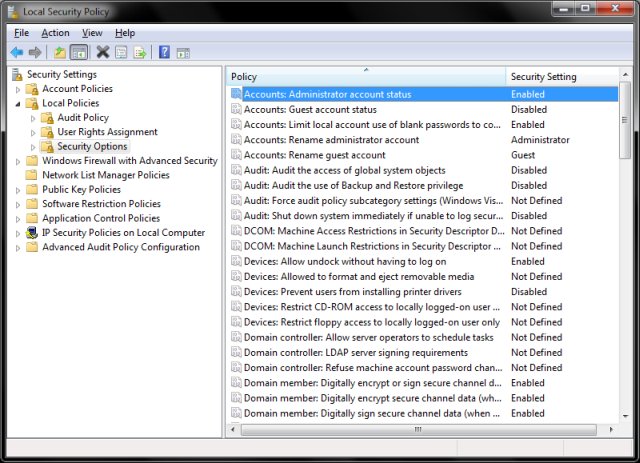Image resolution: width=640 pixels, height=463 pixels.
Task: Click the Back arrow toolbar icon
Action: pyautogui.click(x=17, y=52)
